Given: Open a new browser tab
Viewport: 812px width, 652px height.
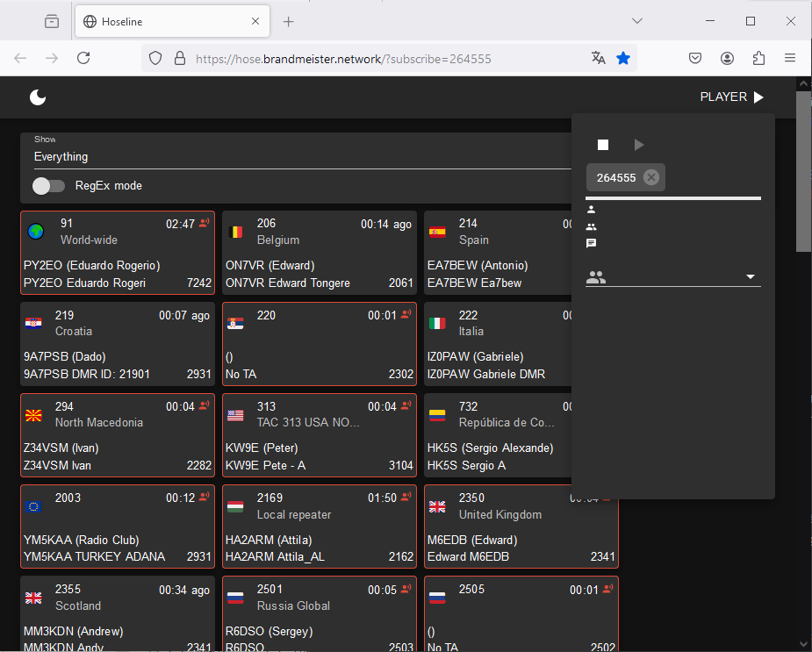Looking at the screenshot, I should 289,21.
